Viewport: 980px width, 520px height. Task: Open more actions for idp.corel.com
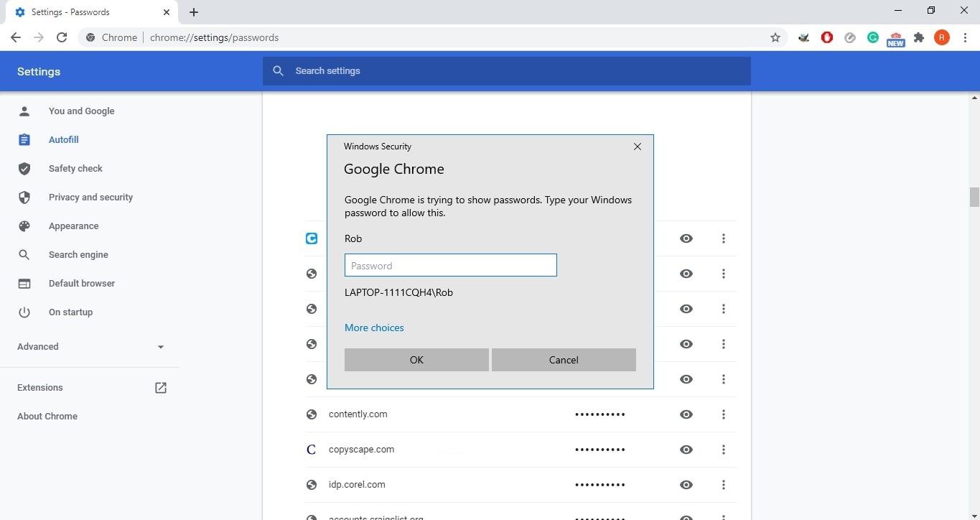(724, 485)
